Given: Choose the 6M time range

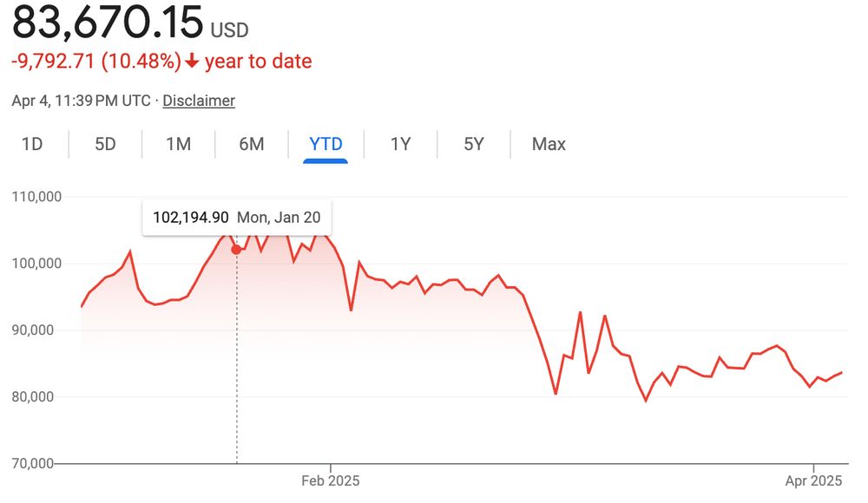Looking at the screenshot, I should click(x=252, y=145).
